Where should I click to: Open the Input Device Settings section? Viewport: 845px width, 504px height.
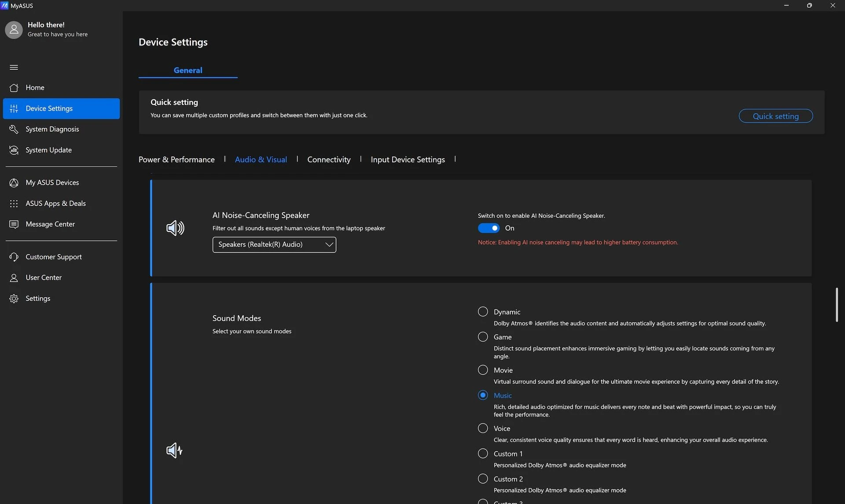(x=408, y=160)
